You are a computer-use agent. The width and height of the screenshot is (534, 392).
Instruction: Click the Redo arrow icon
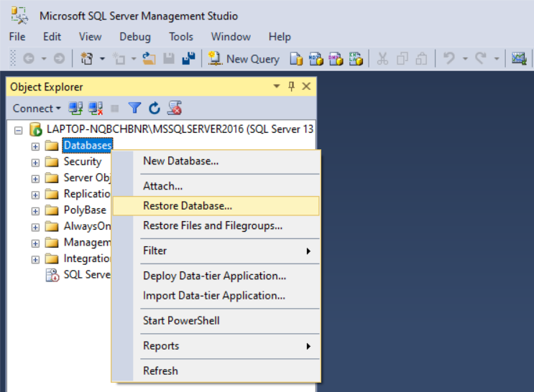(x=481, y=59)
